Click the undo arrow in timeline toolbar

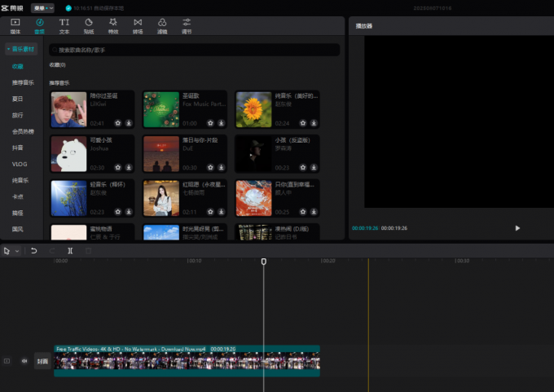34,251
